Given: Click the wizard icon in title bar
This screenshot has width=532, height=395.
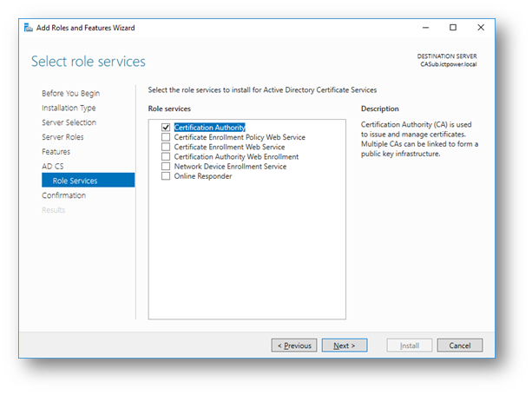Looking at the screenshot, I should coord(28,28).
